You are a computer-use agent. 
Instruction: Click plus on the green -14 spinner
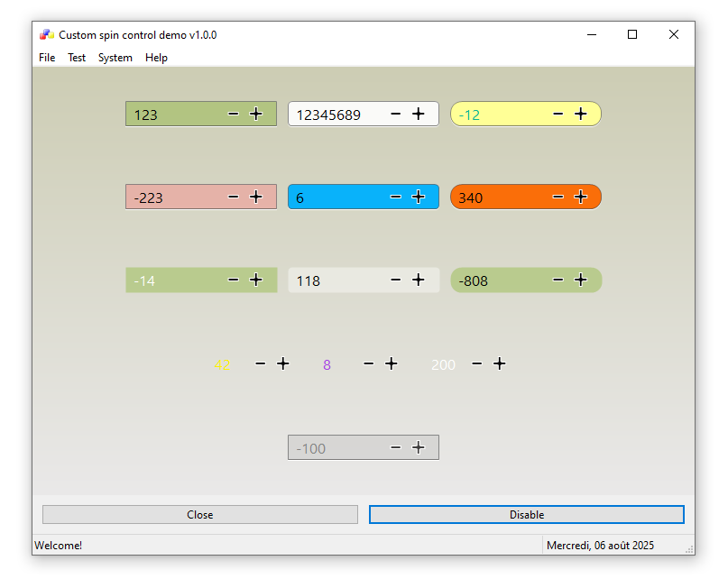click(x=256, y=280)
